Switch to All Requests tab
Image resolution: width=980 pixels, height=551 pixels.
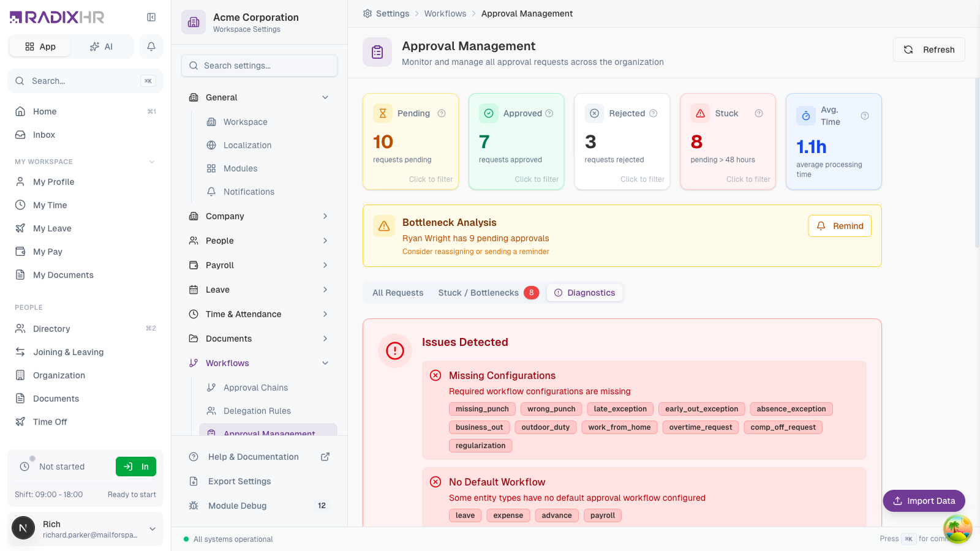click(x=398, y=293)
